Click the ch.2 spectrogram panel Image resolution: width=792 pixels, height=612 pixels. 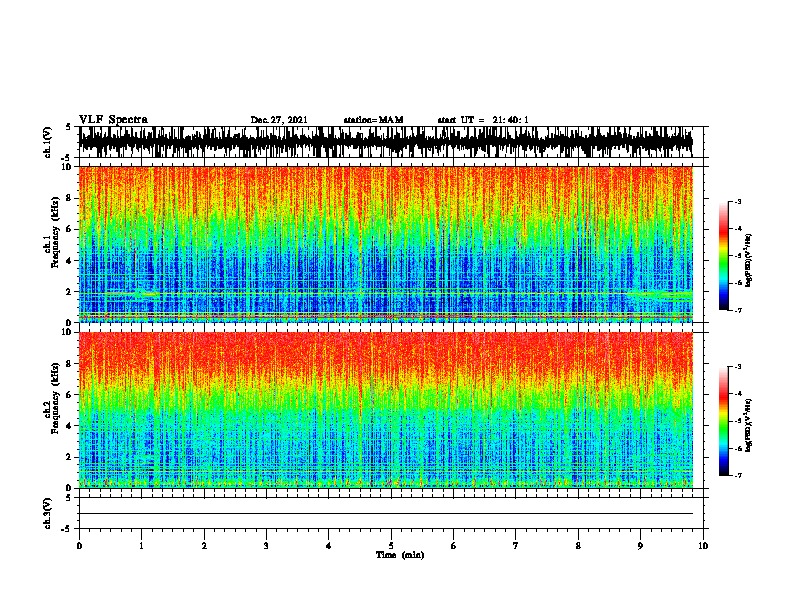386,410
